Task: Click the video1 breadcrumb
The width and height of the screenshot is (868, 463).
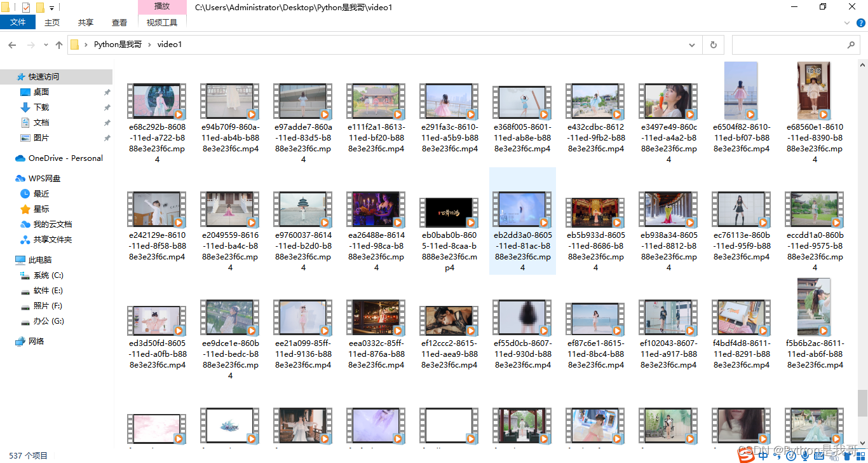Action: (x=170, y=45)
